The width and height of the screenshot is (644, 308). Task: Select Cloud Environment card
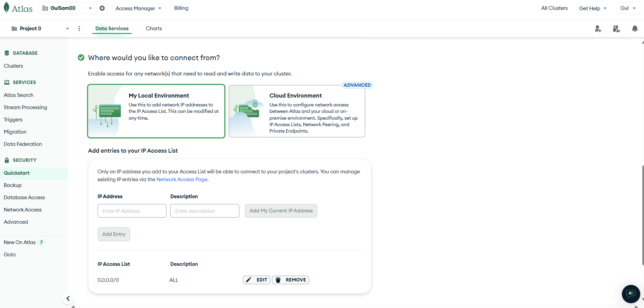tap(297, 111)
